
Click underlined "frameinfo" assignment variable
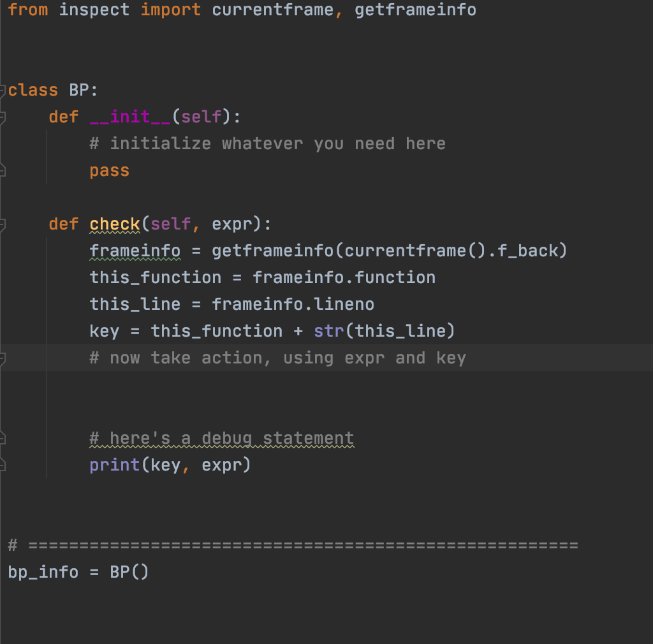coord(135,251)
